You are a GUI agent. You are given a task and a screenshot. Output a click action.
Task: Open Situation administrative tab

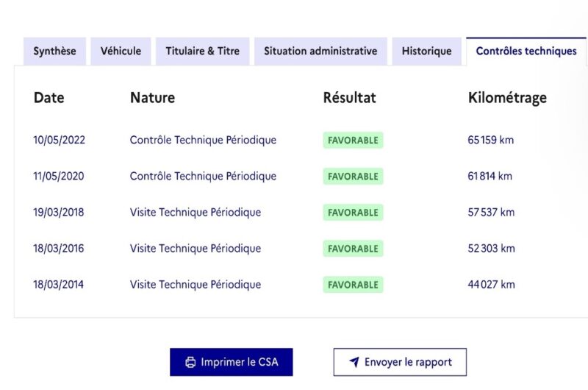pos(320,52)
